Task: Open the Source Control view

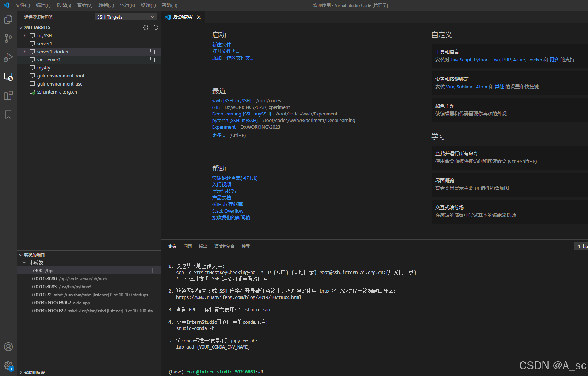Action: pos(8,38)
